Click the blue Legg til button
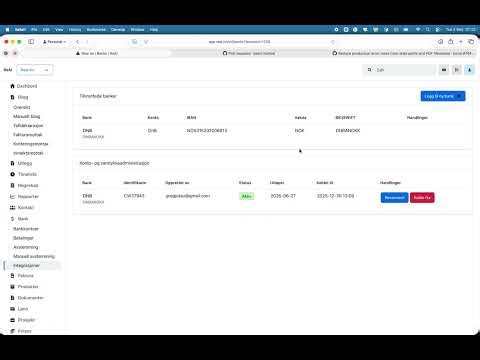Viewport: 480px width, 360px height. click(x=443, y=96)
